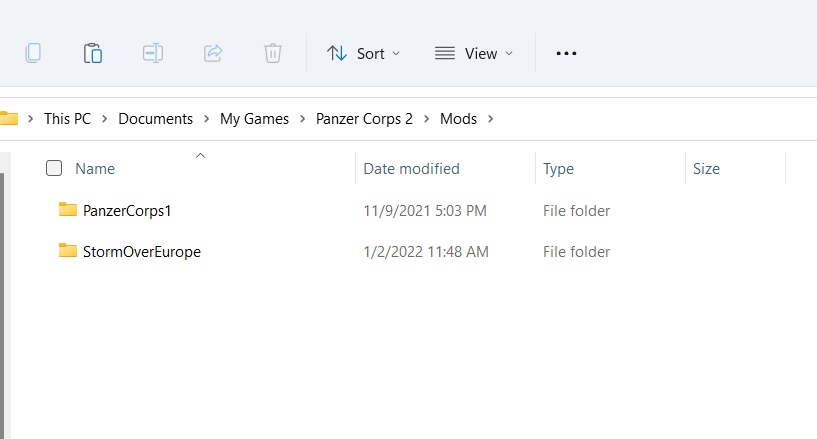This screenshot has width=817, height=439.
Task: Open the Sort dropdown menu
Action: pyautogui.click(x=364, y=53)
